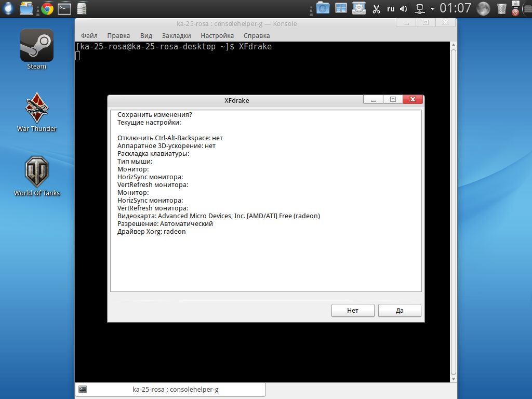532x399 pixels.
Task: Click the network connection tray icon
Action: [x=420, y=9]
